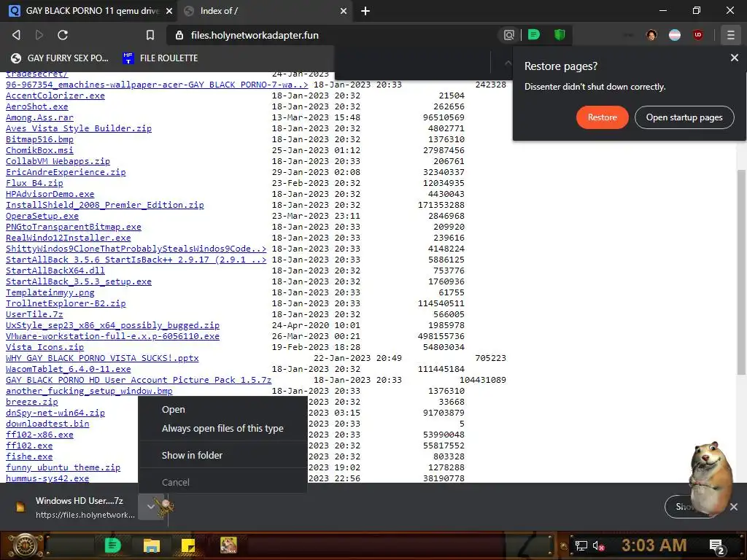Click the padlock site security icon
This screenshot has height=560, width=747.
(x=179, y=35)
